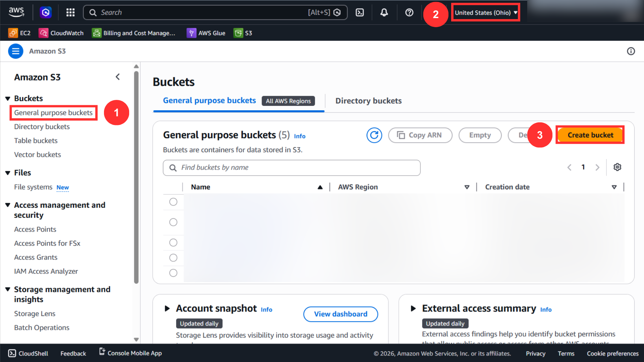Screen dimensions: 644x362
Task: Open Info link beside Account snapshot
Action: coord(267,310)
